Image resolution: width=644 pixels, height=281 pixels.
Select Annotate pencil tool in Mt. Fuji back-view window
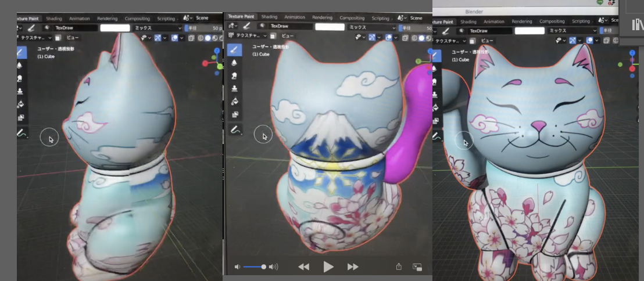[234, 129]
